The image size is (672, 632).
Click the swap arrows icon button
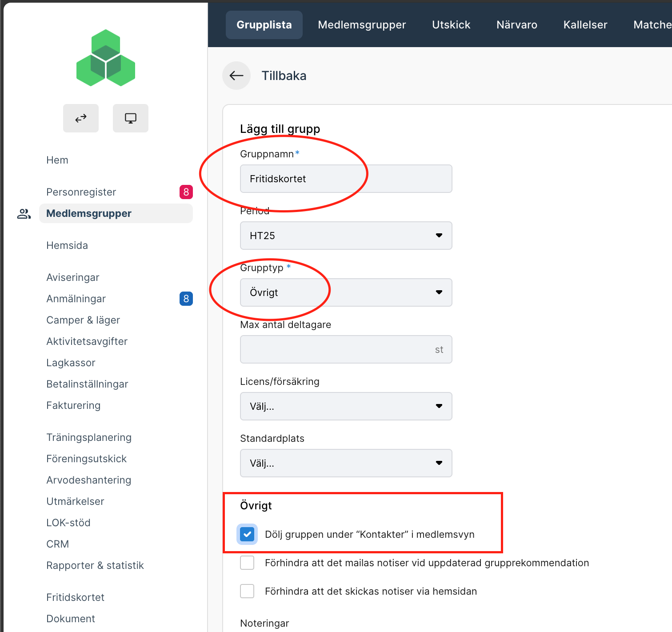click(81, 118)
